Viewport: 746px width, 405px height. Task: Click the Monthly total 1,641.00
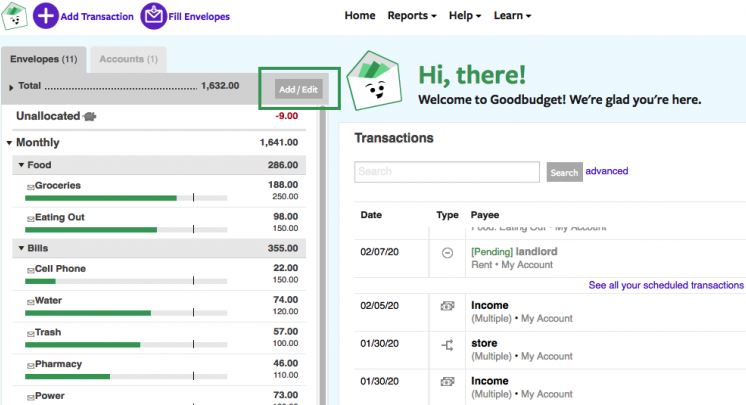point(279,142)
